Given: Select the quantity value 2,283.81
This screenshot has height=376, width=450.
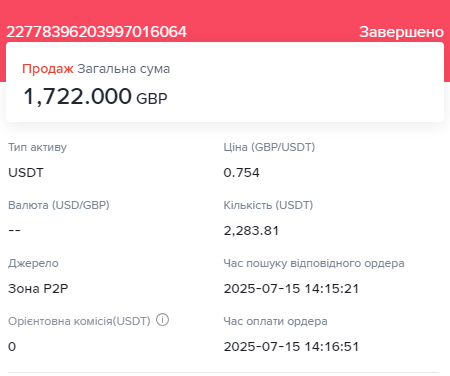Looking at the screenshot, I should click(251, 231).
